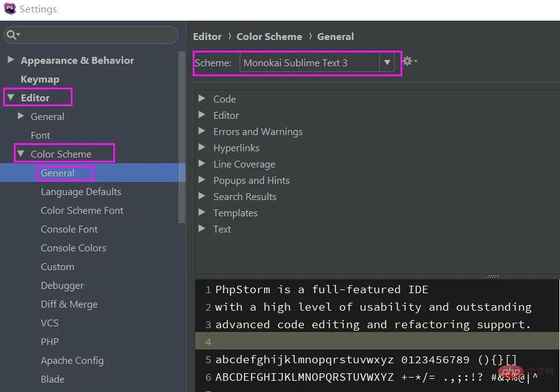Expand the Hyperlinks category
The image size is (560, 392).
point(201,147)
